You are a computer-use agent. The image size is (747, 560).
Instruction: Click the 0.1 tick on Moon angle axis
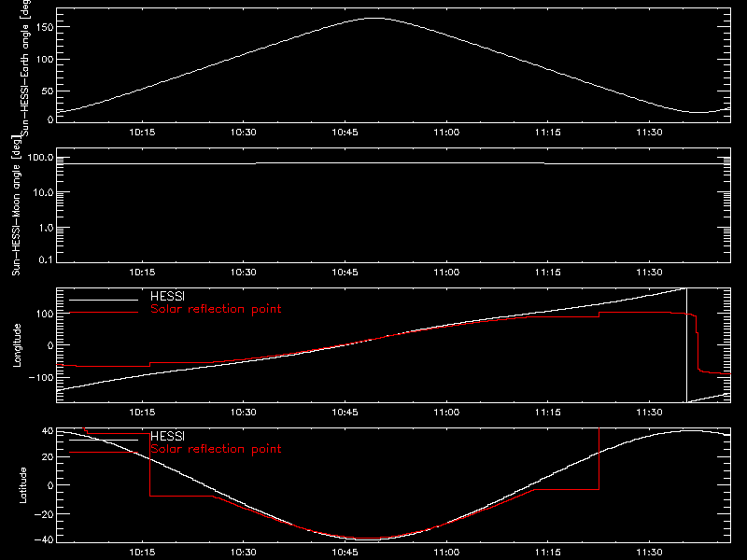coord(46,259)
